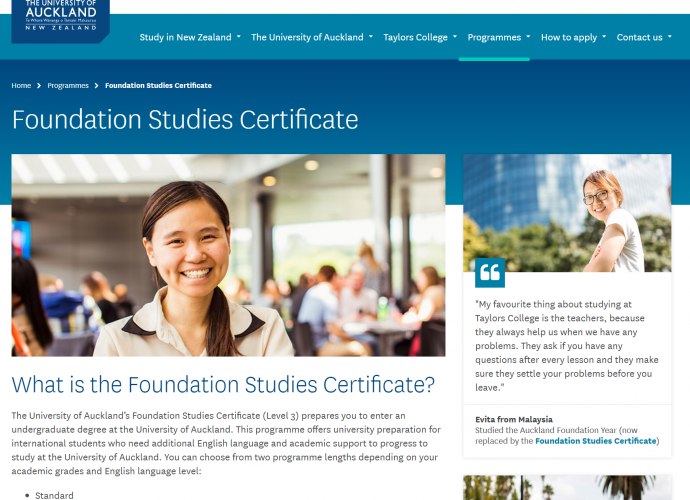Open How to apply menu

pyautogui.click(x=569, y=37)
